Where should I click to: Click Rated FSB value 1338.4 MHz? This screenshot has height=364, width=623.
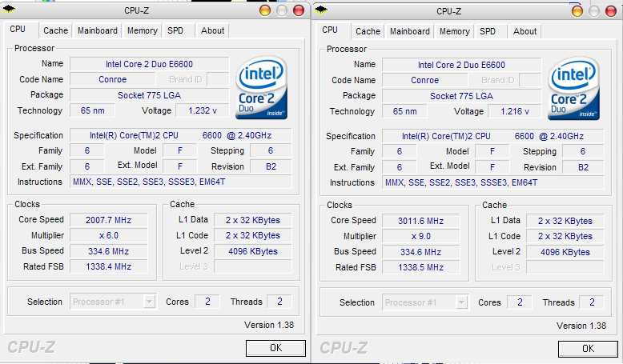point(108,266)
